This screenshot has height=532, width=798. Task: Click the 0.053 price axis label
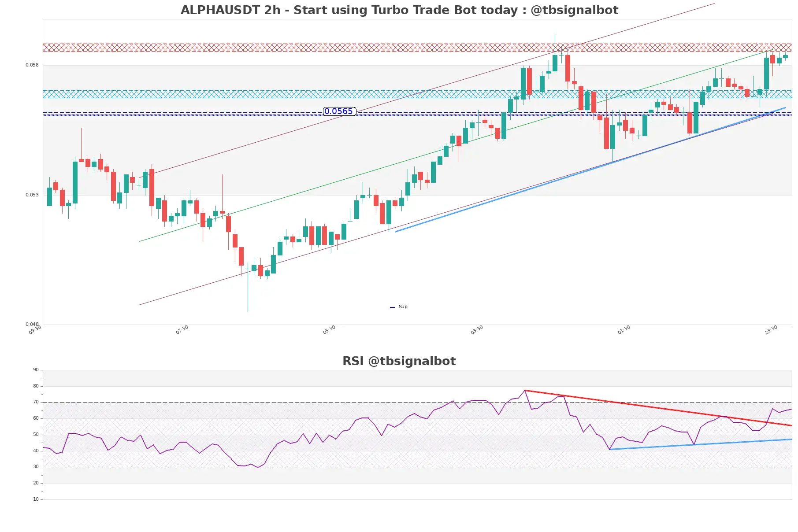click(32, 195)
